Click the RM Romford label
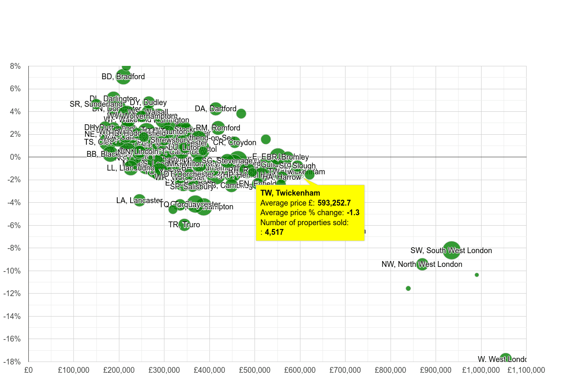Screen dimensions: 580x392 (219, 128)
